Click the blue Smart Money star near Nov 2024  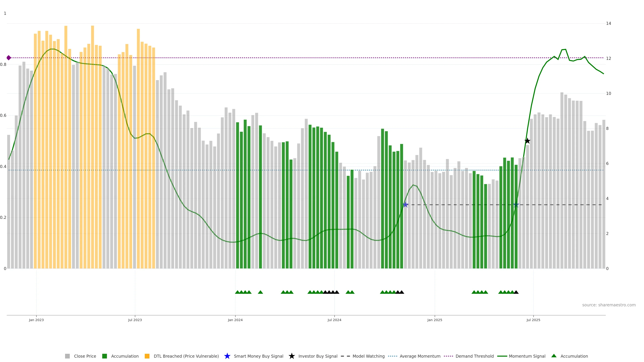[x=405, y=205]
